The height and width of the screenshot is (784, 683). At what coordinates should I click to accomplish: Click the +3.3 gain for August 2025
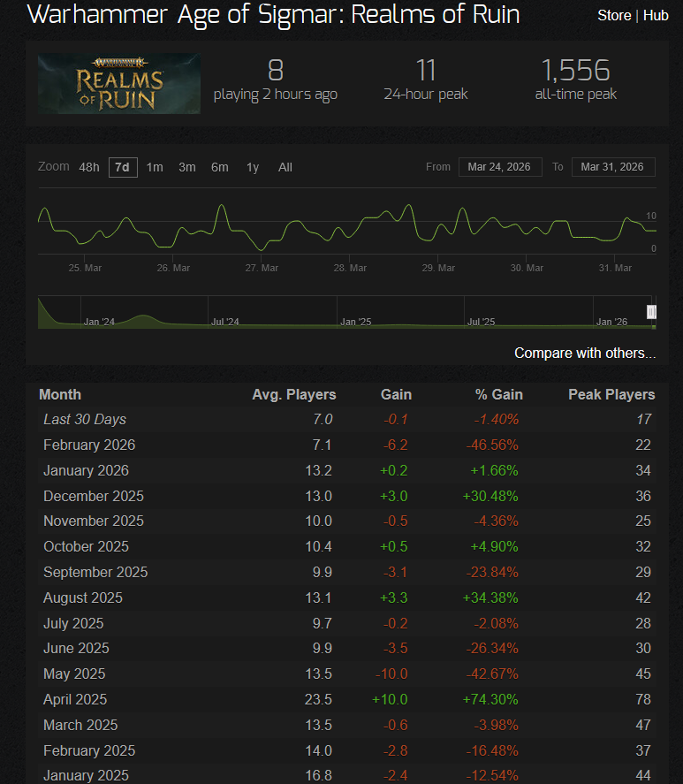tap(393, 598)
